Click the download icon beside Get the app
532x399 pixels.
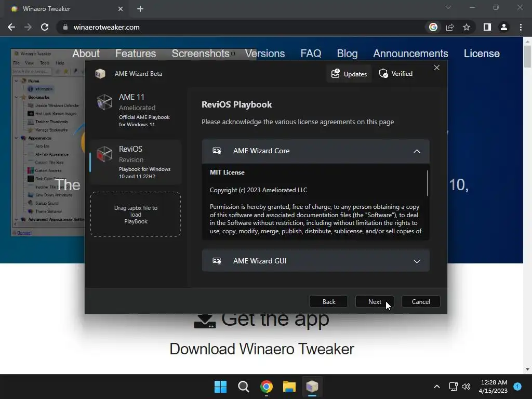click(x=205, y=321)
